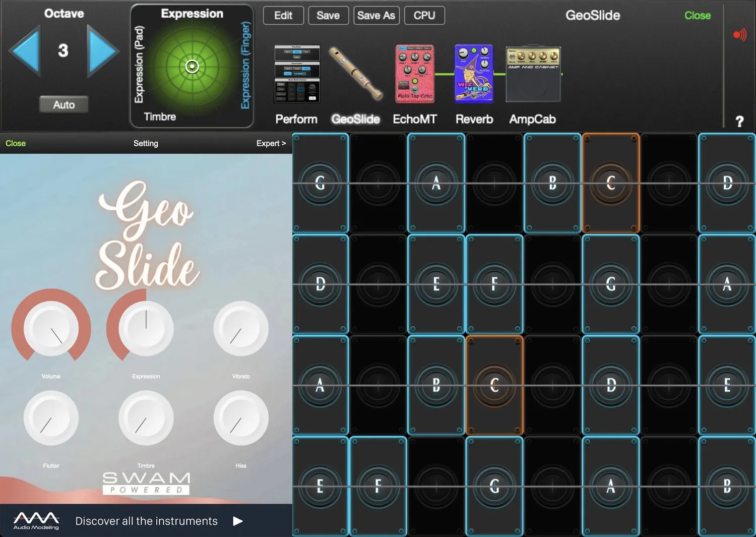Tap the F pad in bottom row

point(378,486)
